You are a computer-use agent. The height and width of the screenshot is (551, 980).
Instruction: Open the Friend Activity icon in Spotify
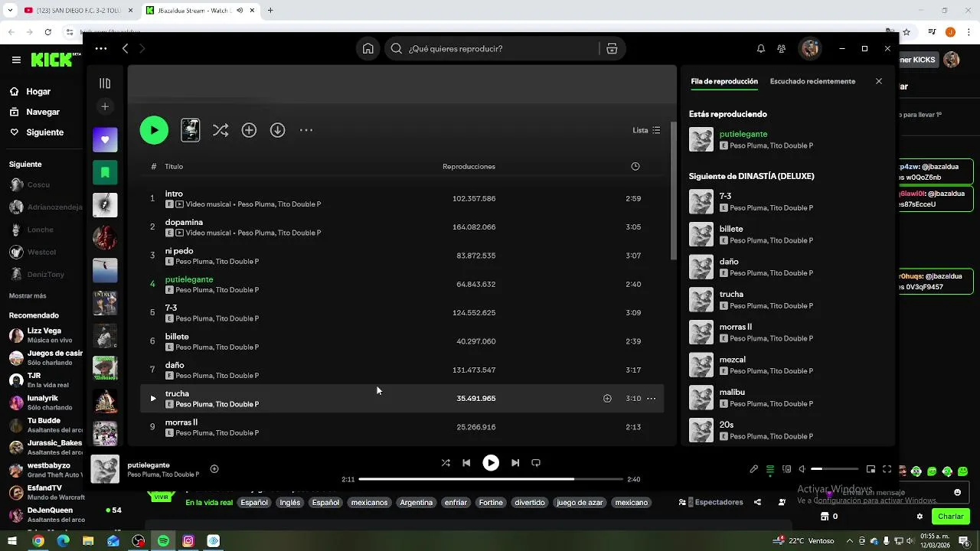pyautogui.click(x=781, y=48)
